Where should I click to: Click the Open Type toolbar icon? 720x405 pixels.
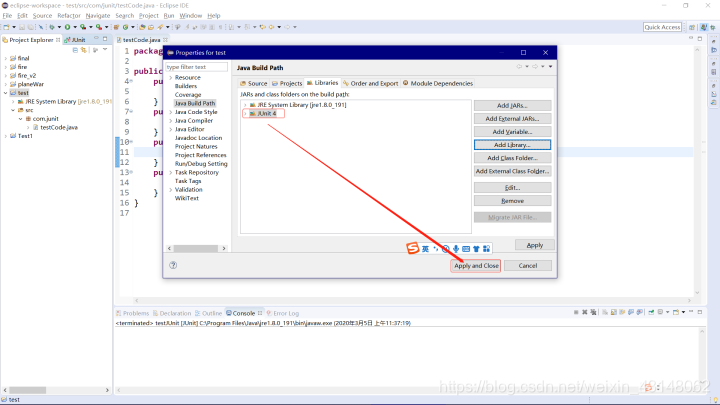click(x=142, y=27)
